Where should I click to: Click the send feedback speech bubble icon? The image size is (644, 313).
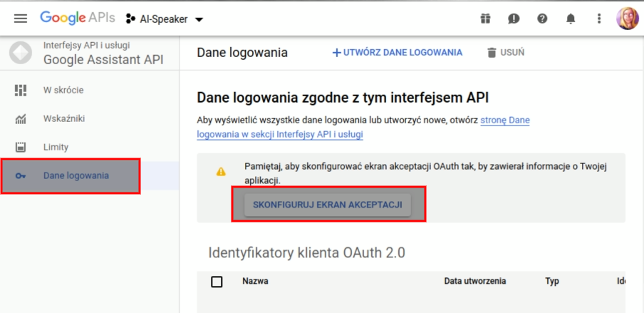coord(514,19)
